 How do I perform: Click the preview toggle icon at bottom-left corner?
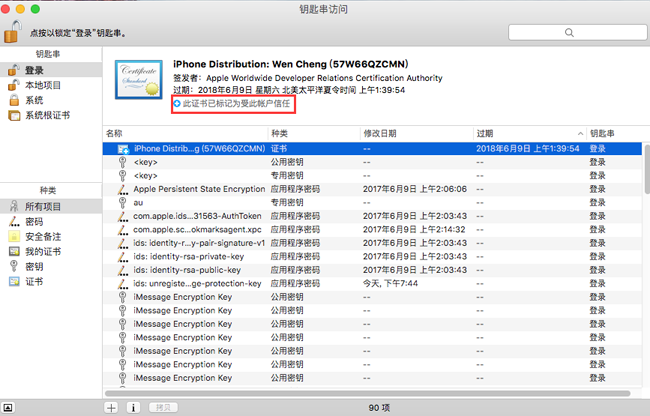[x=10, y=407]
